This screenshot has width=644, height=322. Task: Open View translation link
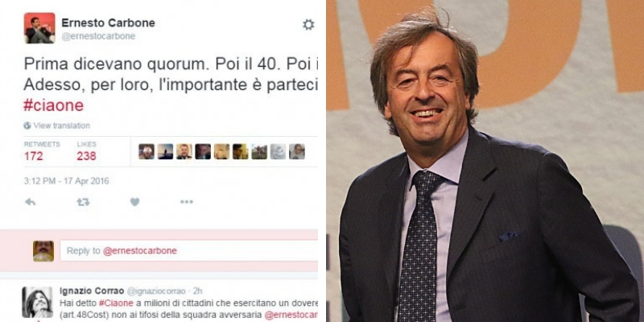point(62,126)
